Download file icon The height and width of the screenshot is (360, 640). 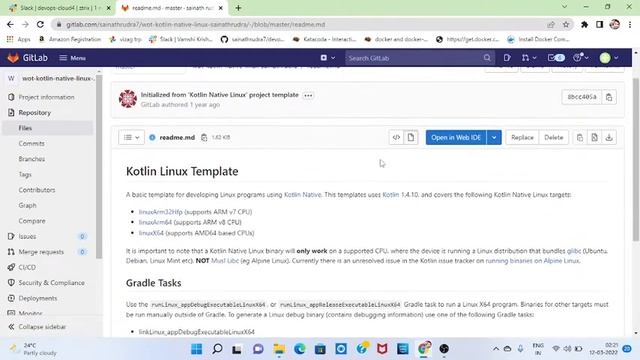pyautogui.click(x=609, y=138)
